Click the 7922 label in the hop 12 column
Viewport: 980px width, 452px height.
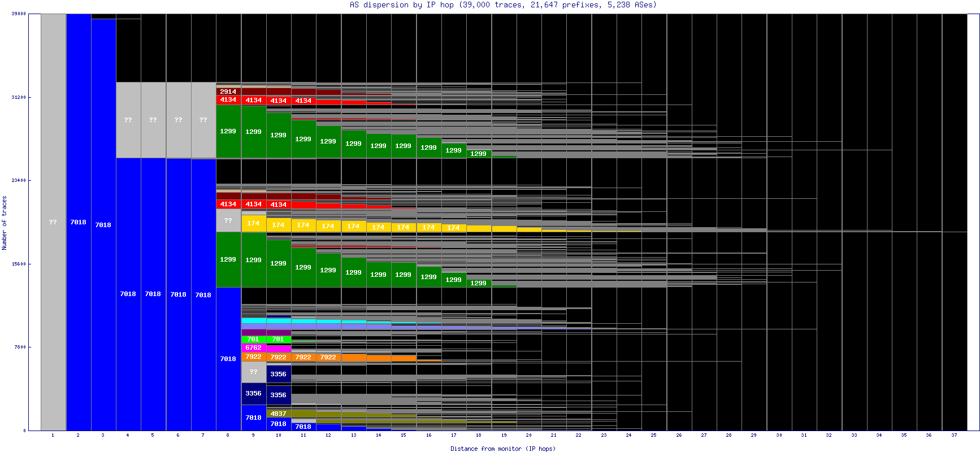coord(328,357)
